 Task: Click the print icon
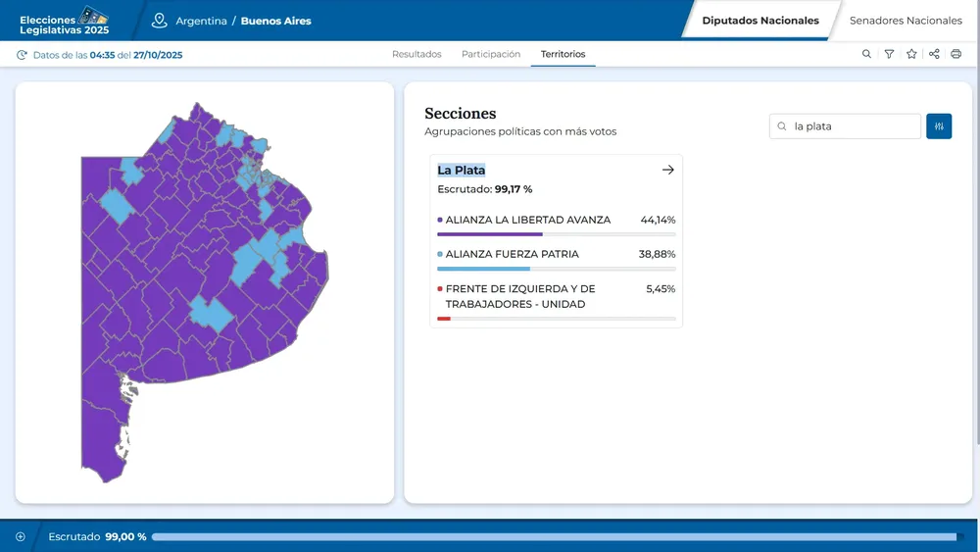pos(955,54)
